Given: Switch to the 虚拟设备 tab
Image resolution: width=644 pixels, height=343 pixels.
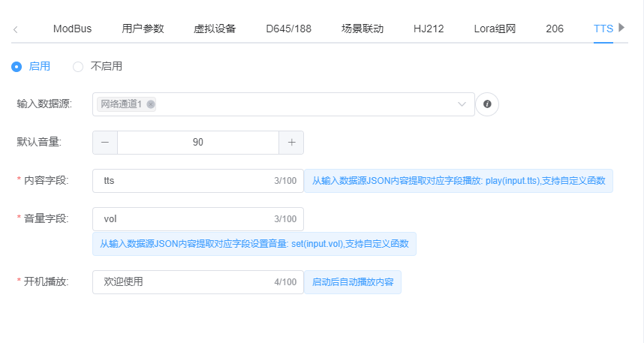Looking at the screenshot, I should 215,29.
